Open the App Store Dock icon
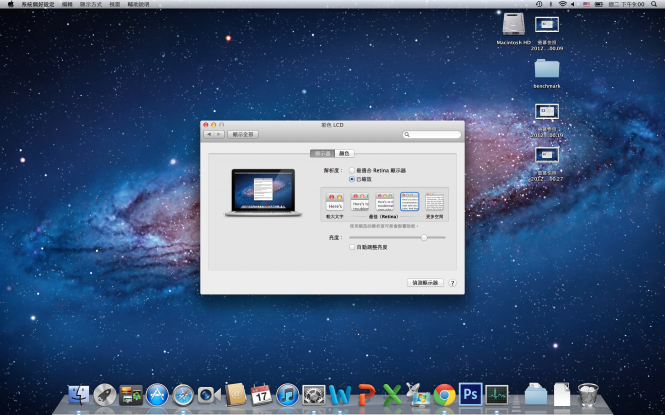The height and width of the screenshot is (415, 665). [157, 396]
